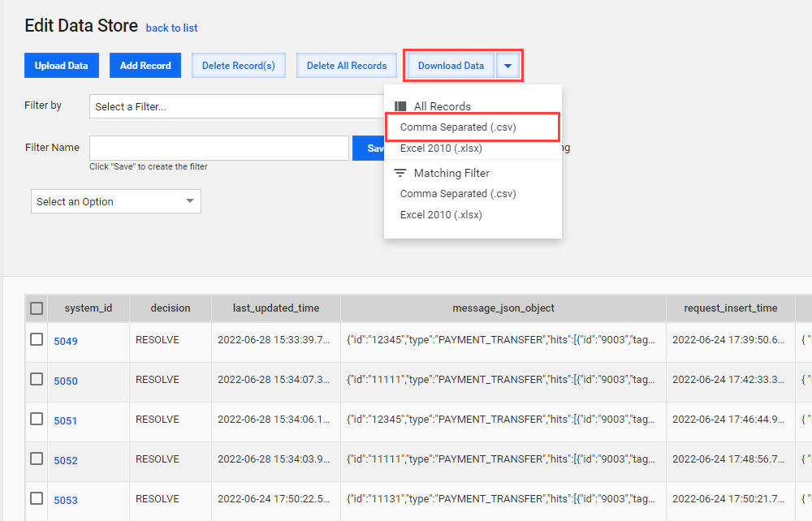Check the row 5053 checkbox

(x=37, y=498)
